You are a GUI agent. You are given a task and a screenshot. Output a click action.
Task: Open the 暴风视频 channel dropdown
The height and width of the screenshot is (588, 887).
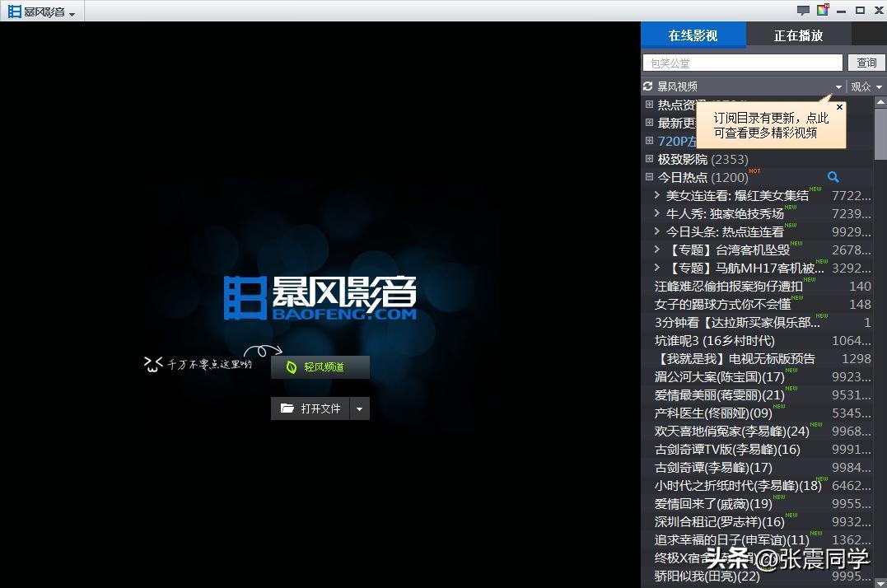pyautogui.click(x=838, y=86)
